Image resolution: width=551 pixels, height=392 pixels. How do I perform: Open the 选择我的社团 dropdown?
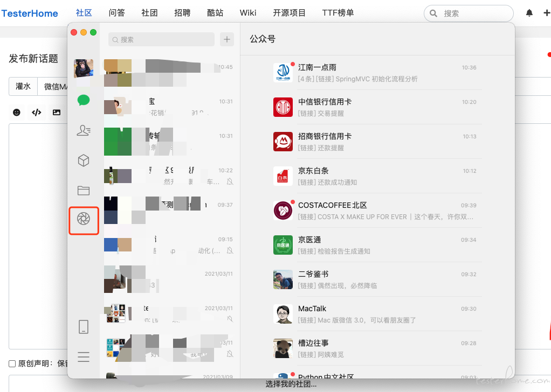(291, 384)
